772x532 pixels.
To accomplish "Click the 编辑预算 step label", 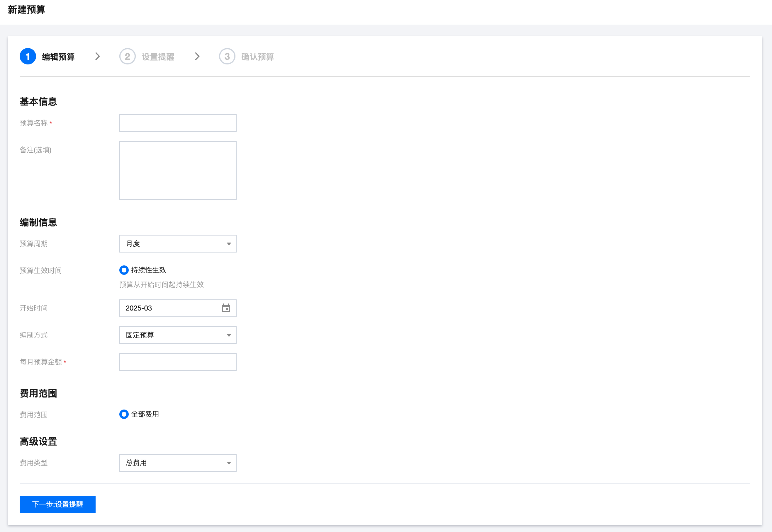I will 58,57.
